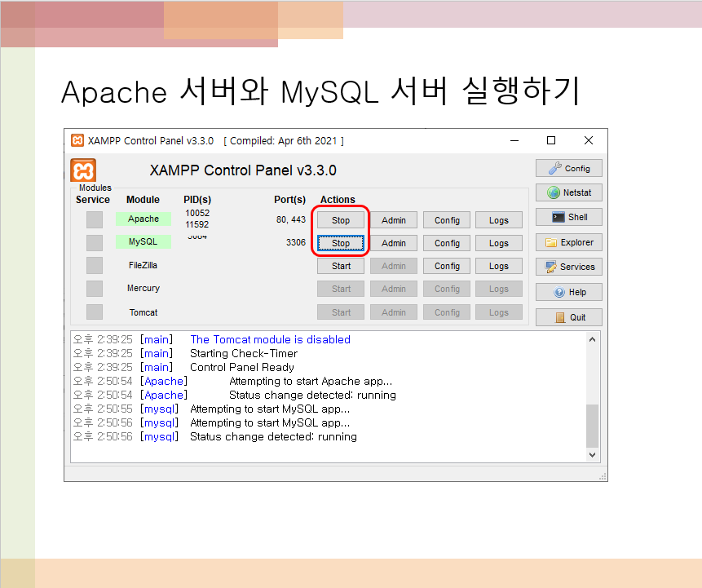The image size is (702, 588).
Task: Click the window resize grip at bottom corner
Action: (x=603, y=476)
